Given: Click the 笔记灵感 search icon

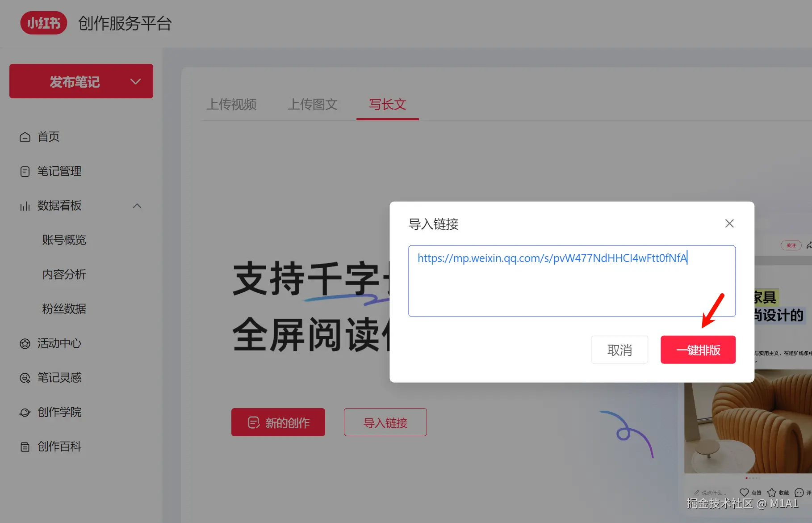Looking at the screenshot, I should 25,378.
